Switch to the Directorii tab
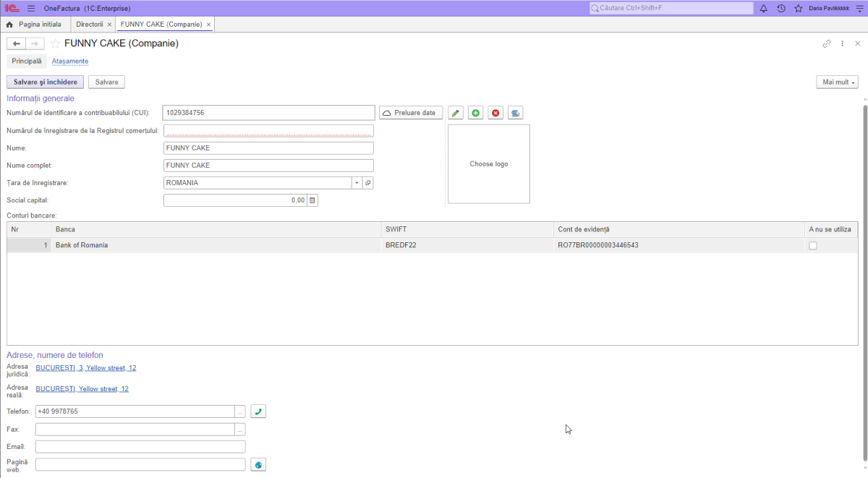This screenshot has height=478, width=868. click(90, 25)
